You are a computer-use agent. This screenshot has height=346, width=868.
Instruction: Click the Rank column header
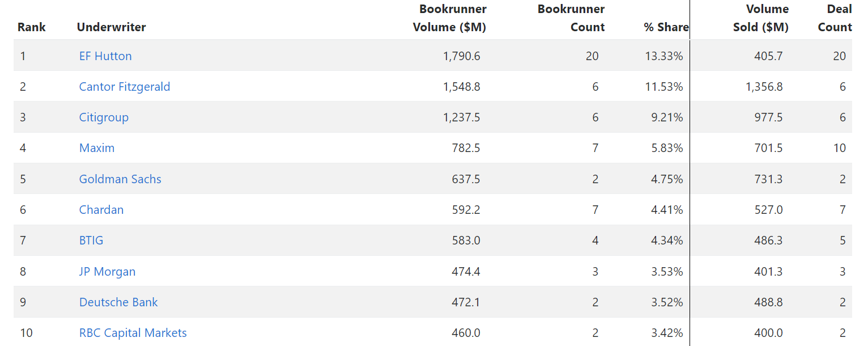32,27
